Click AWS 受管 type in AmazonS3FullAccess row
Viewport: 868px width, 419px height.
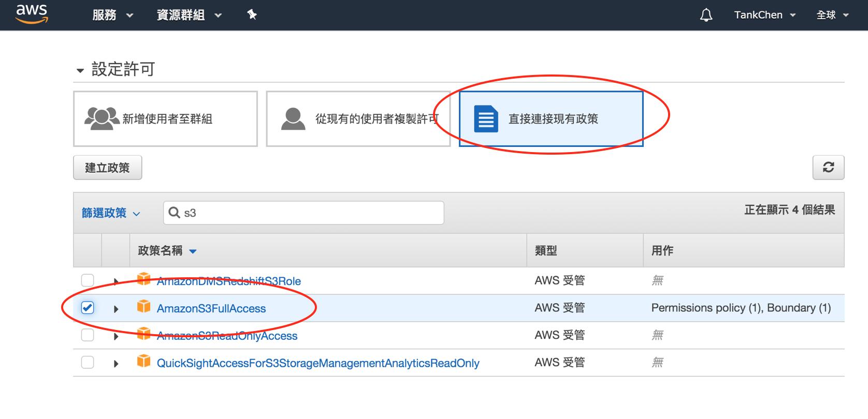point(560,308)
